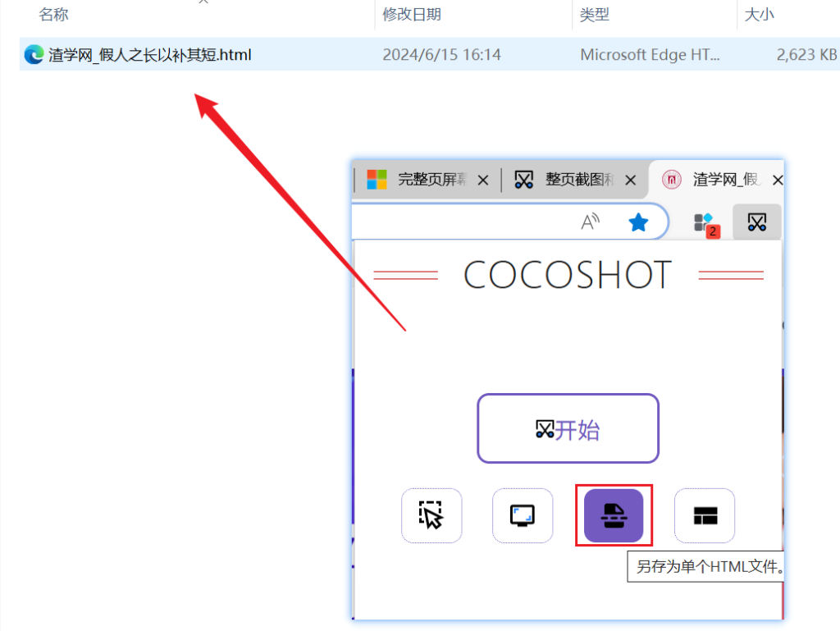Select the visible screen capture icon
The height and width of the screenshot is (631, 840).
click(x=523, y=515)
